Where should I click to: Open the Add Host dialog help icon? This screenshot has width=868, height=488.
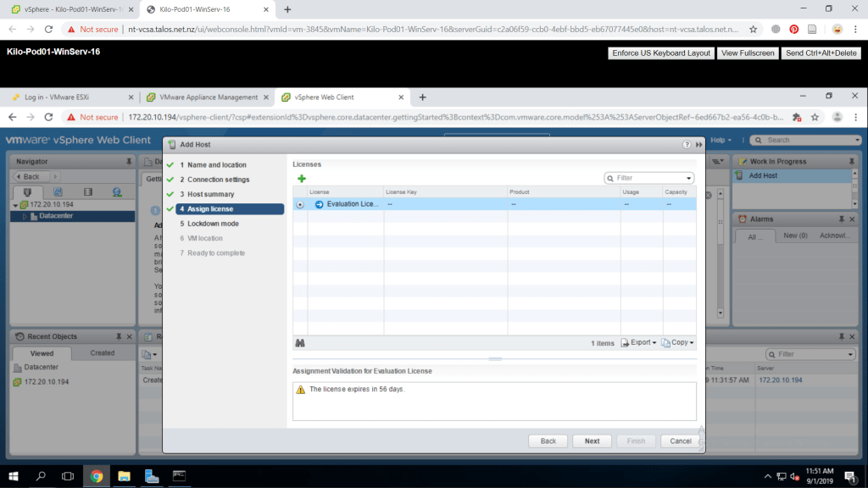pyautogui.click(x=687, y=145)
